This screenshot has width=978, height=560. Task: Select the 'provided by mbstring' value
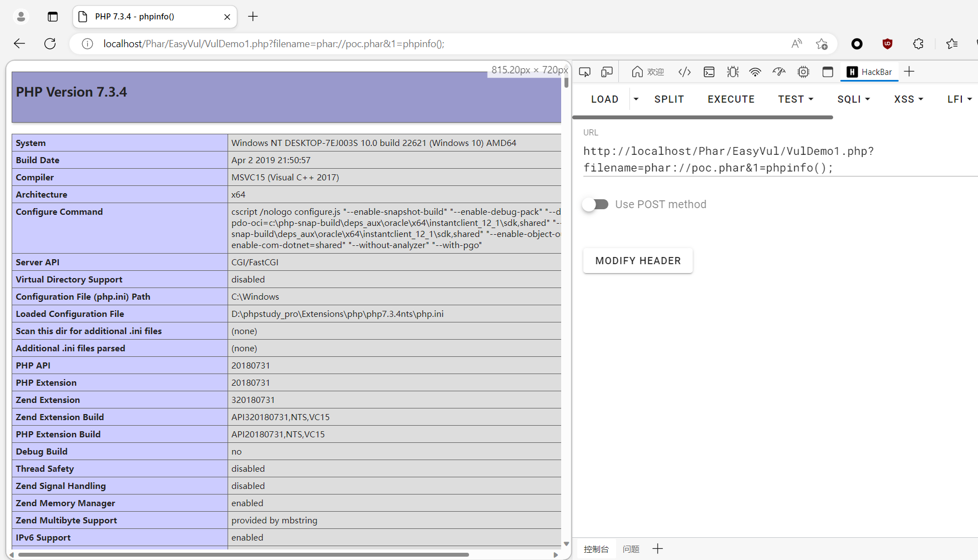click(274, 520)
